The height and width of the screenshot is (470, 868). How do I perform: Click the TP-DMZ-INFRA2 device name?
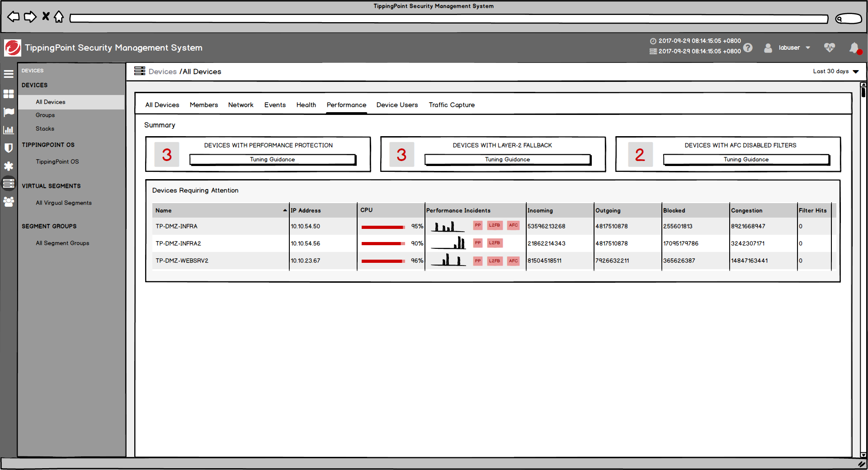pyautogui.click(x=178, y=243)
